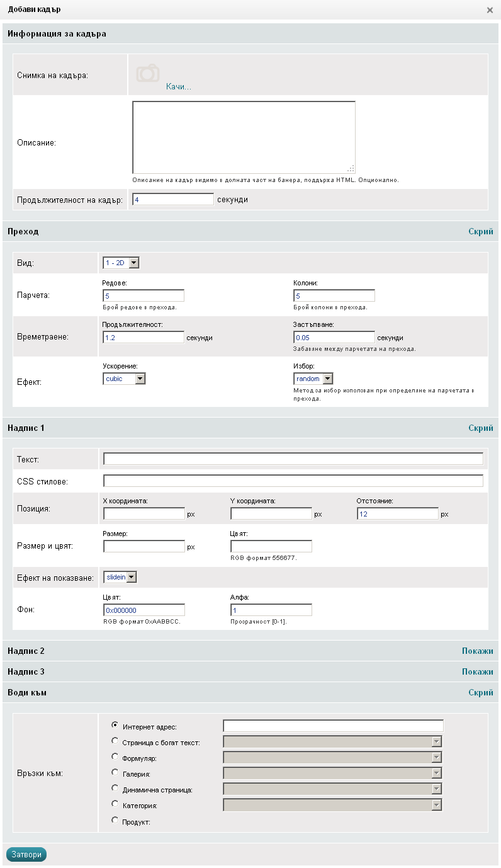Hide the Води към section

point(480,692)
